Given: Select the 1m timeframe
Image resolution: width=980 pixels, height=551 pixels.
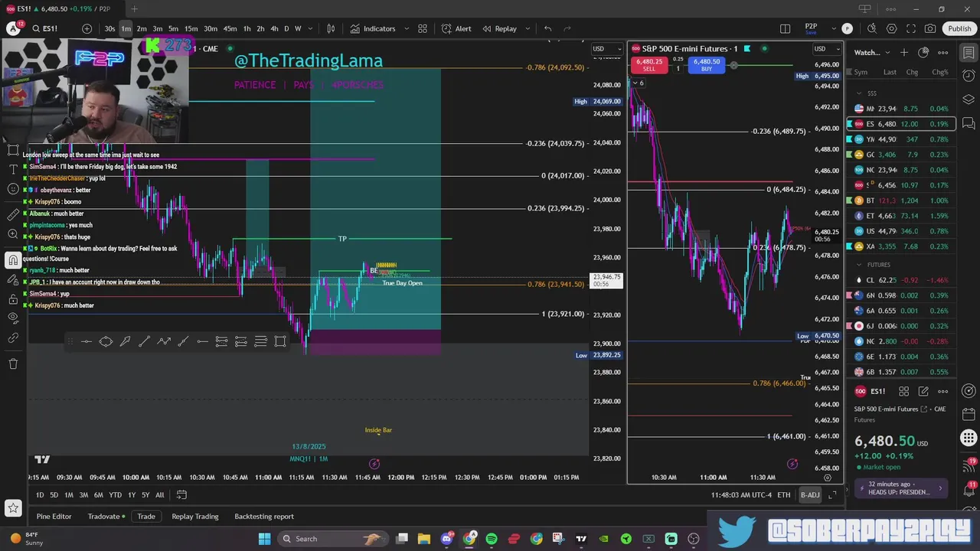Looking at the screenshot, I should tap(126, 28).
